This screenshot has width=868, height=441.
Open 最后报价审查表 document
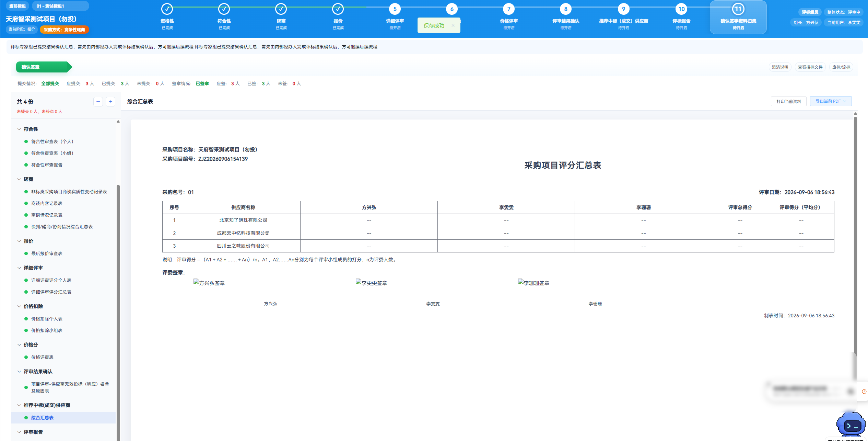click(47, 253)
